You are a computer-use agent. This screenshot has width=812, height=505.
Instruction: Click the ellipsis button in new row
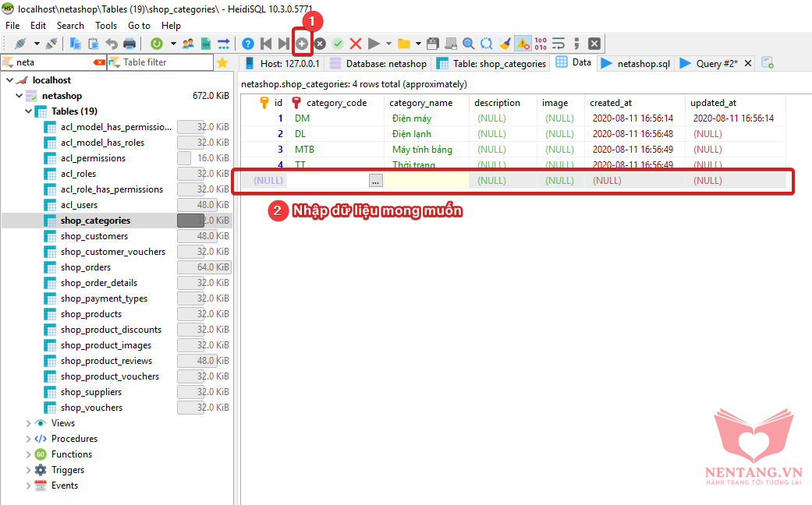coord(376,180)
